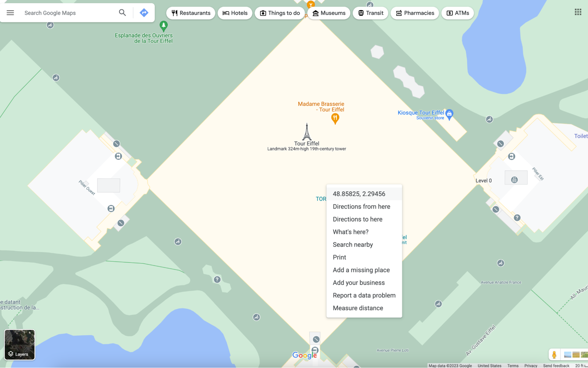Toggle the 20 ft scale unit
This screenshot has width=588, height=368.
click(x=581, y=366)
